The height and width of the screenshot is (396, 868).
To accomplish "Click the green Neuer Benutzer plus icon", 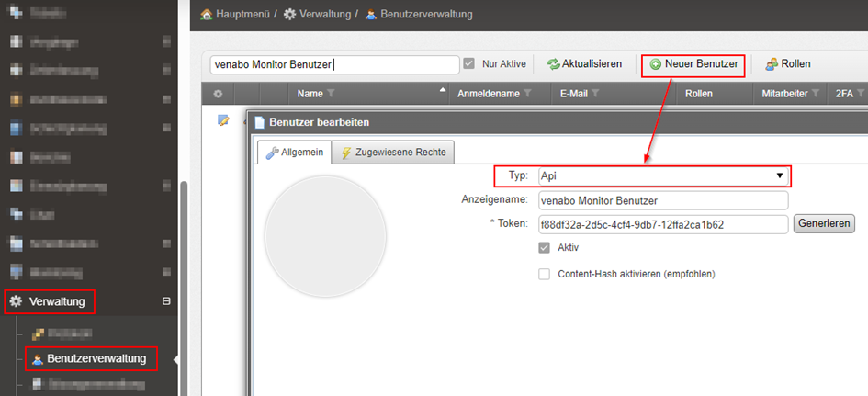I will (x=656, y=64).
